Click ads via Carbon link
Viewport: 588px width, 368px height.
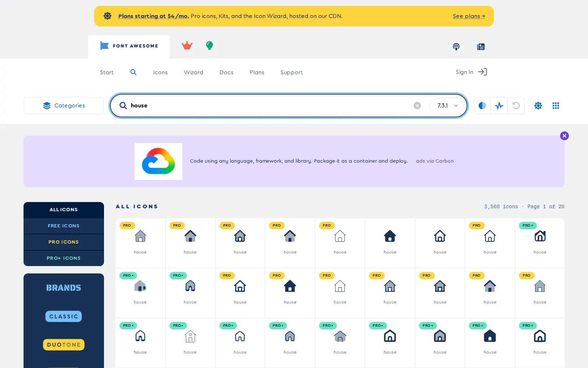click(x=435, y=161)
